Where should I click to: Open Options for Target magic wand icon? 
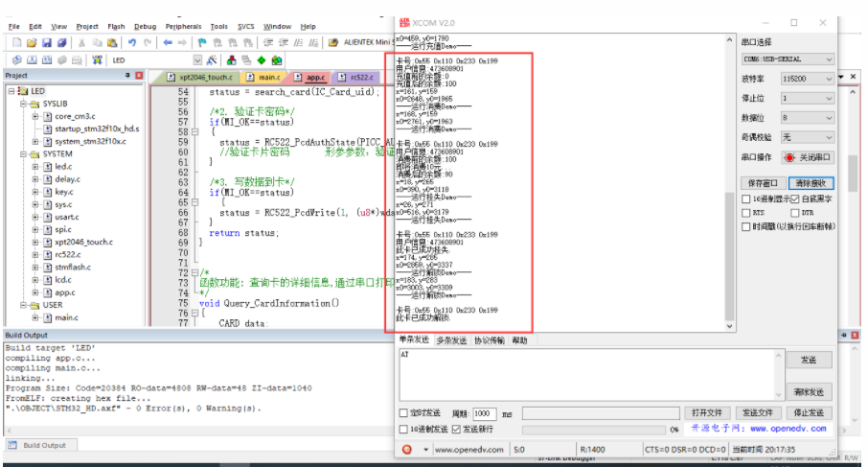click(212, 59)
